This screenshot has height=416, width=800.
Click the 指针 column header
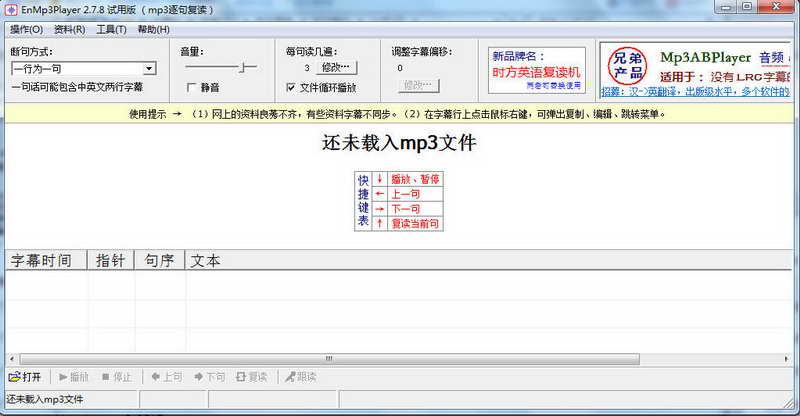pyautogui.click(x=111, y=260)
